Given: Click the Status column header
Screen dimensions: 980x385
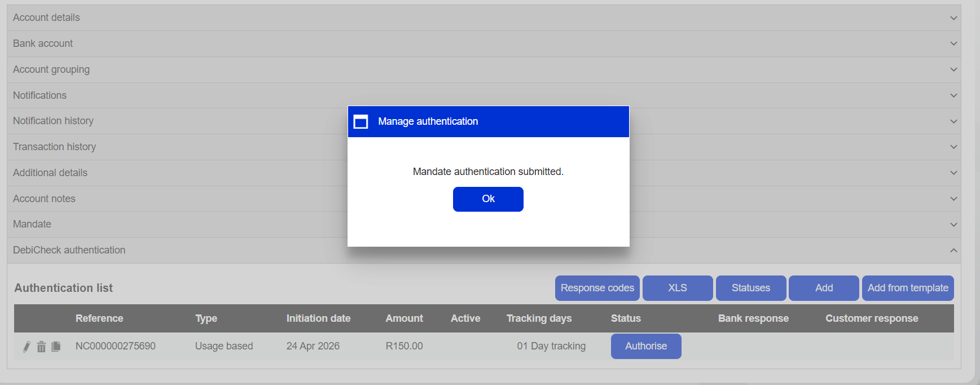Looking at the screenshot, I should click(626, 318).
